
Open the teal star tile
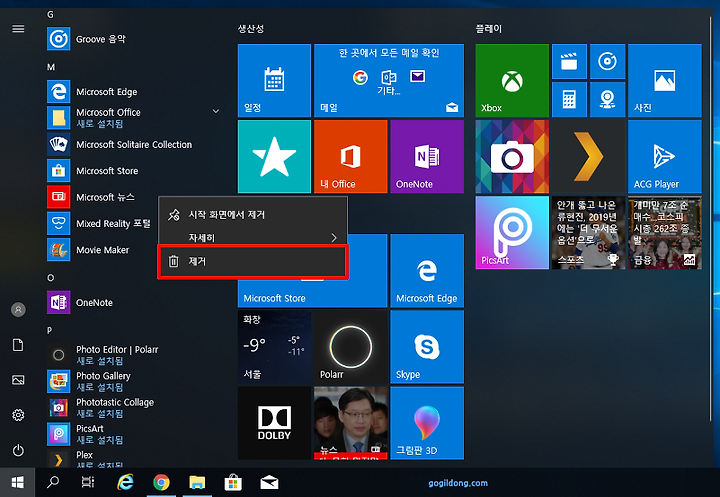274,157
